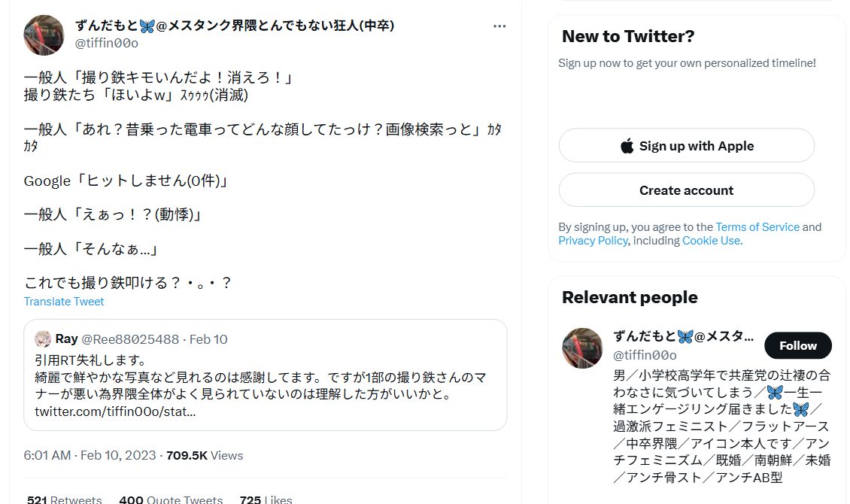Click Translate Tweet link
The height and width of the screenshot is (504, 850).
(64, 302)
